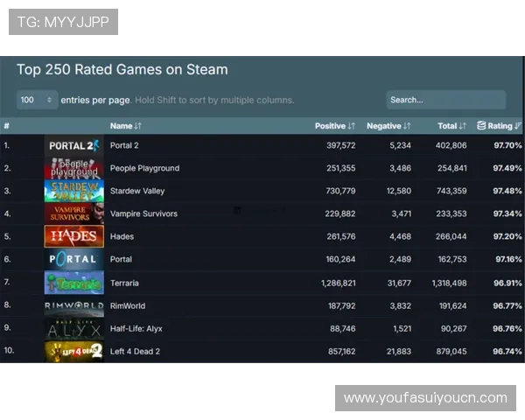Screen dimensions: 525x420
Task: Open the Portal thumbnail with blue ring logo
Action: [x=74, y=259]
